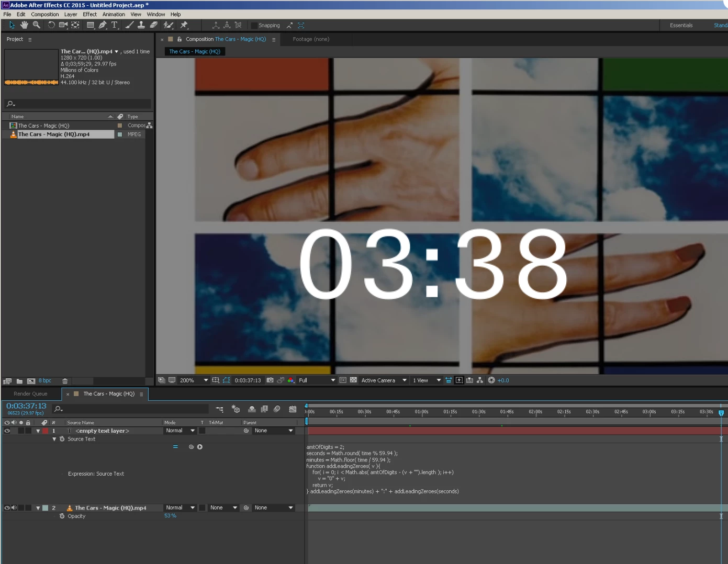Viewport: 728px width, 564px height.
Task: Click the 0:03:37:13 viewer timecode
Action: coord(248,380)
